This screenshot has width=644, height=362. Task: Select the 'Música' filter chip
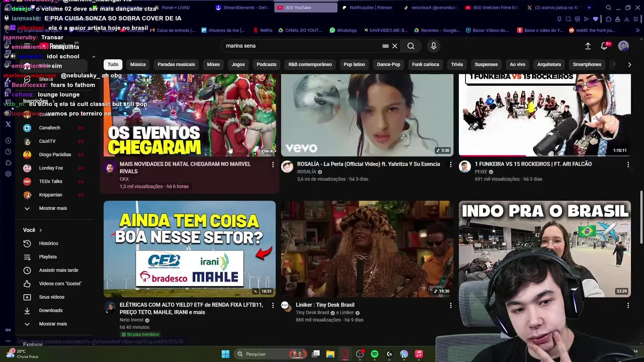point(138,64)
